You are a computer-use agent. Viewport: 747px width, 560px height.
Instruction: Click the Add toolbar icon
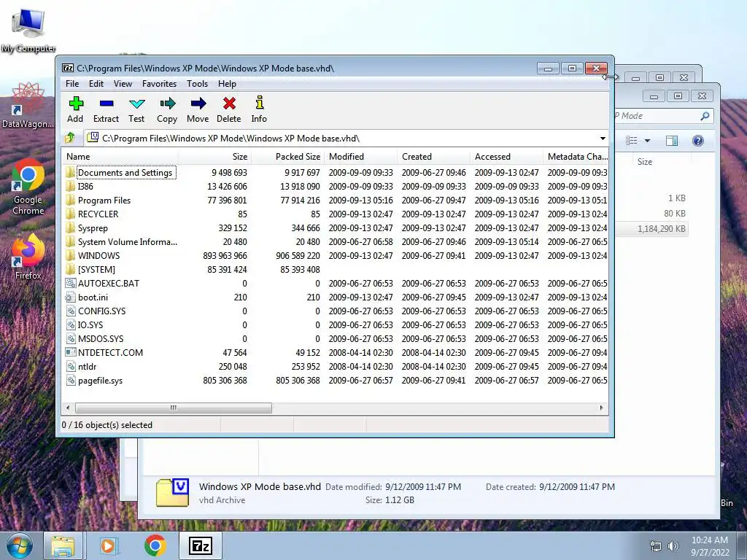tap(75, 104)
